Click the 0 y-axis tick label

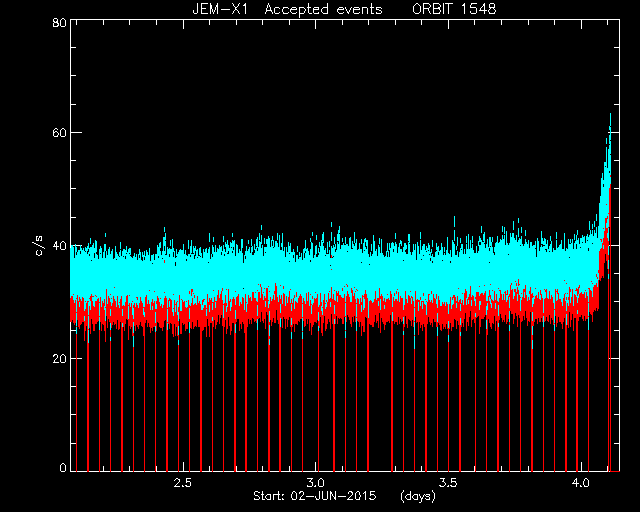pyautogui.click(x=63, y=467)
